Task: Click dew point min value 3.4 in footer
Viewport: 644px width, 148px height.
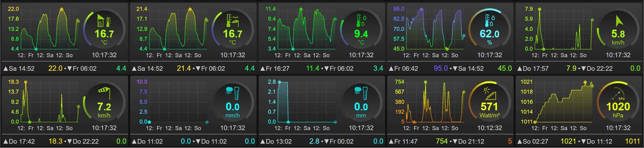Action: point(378,68)
